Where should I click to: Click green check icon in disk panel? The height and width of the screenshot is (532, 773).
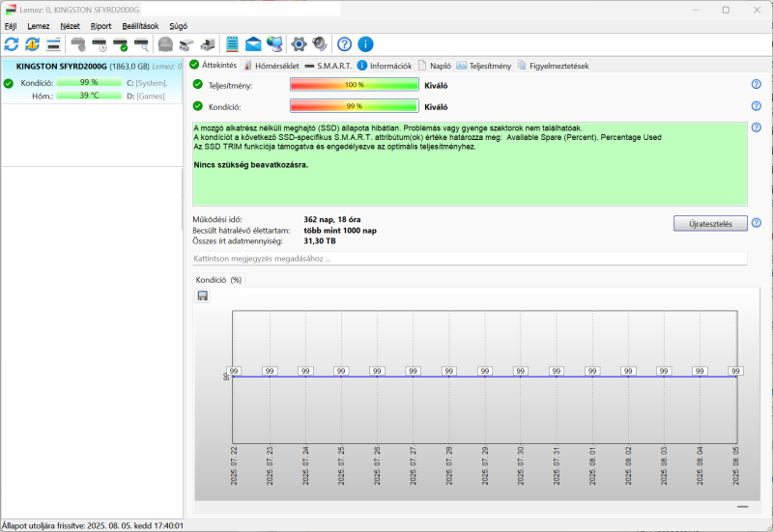pyautogui.click(x=9, y=83)
